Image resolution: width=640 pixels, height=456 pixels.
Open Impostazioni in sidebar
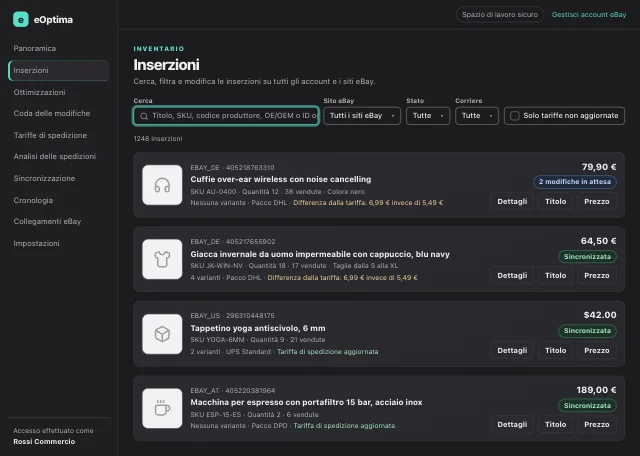point(36,243)
